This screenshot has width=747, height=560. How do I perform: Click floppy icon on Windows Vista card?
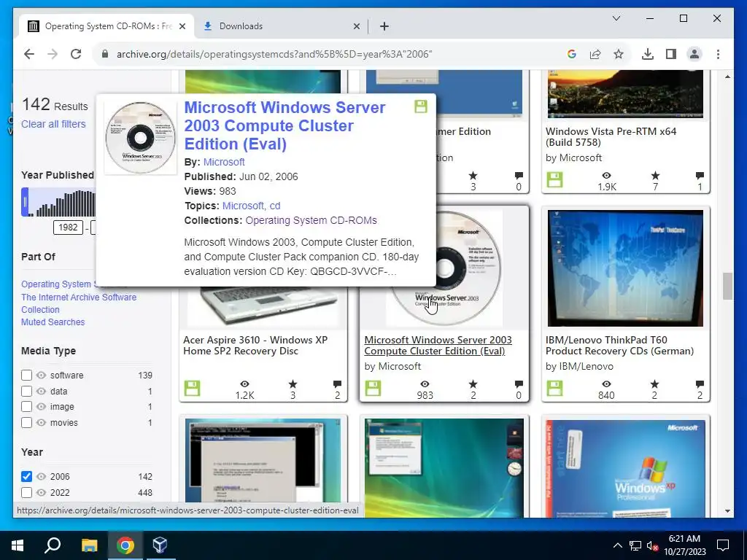coord(554,180)
